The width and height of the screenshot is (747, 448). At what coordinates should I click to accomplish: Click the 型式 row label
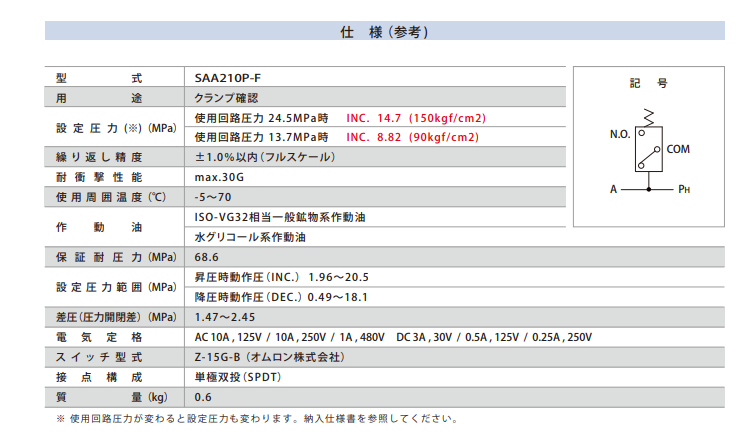click(x=100, y=78)
